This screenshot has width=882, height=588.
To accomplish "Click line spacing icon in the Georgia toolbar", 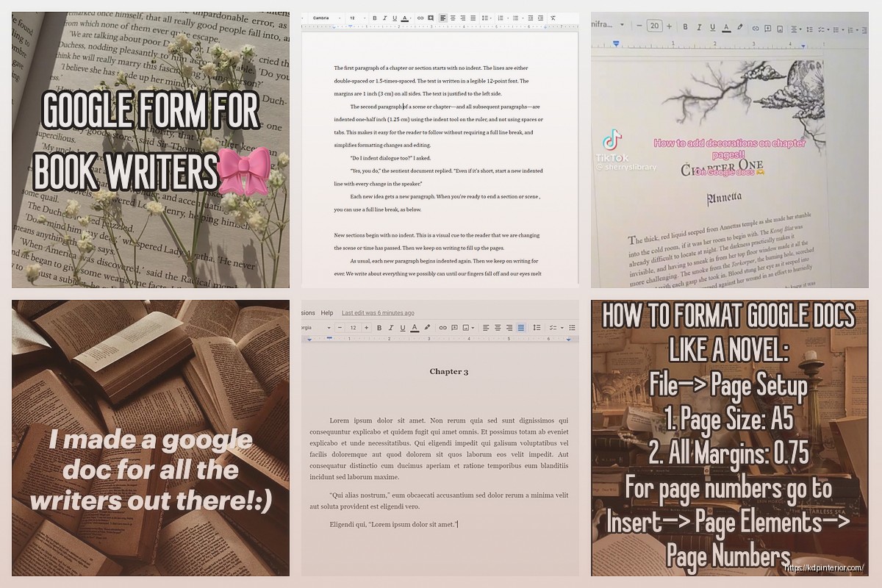I will tap(537, 328).
